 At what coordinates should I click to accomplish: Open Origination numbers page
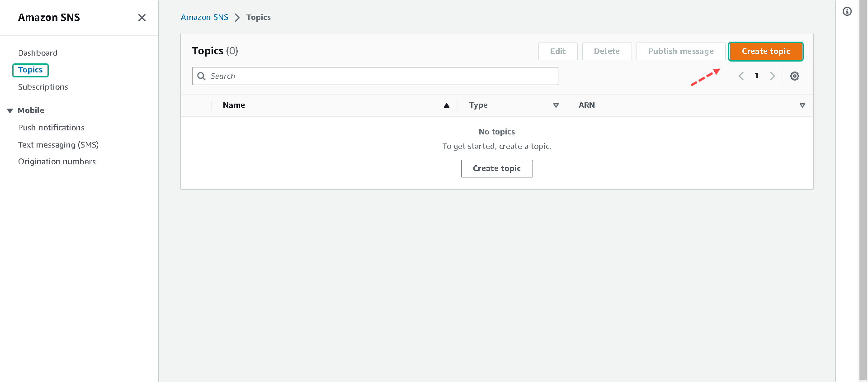point(57,162)
